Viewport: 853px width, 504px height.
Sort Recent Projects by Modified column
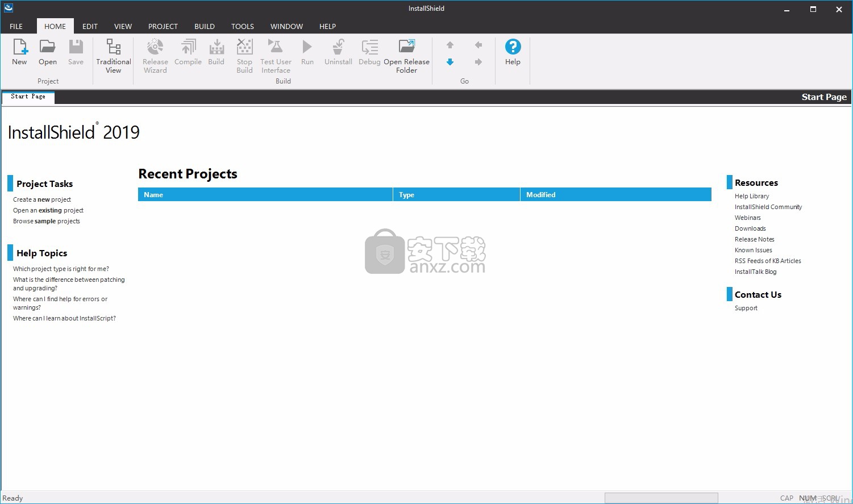pyautogui.click(x=616, y=194)
